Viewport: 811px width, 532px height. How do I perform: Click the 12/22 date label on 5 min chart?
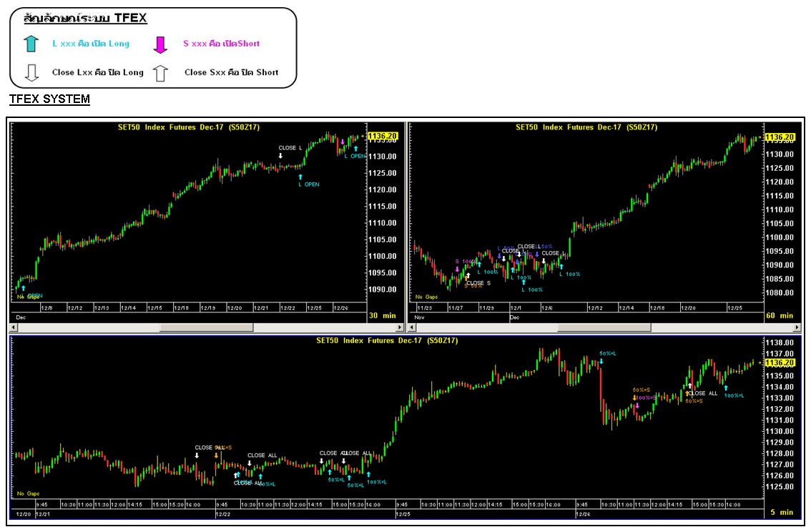pyautogui.click(x=223, y=514)
